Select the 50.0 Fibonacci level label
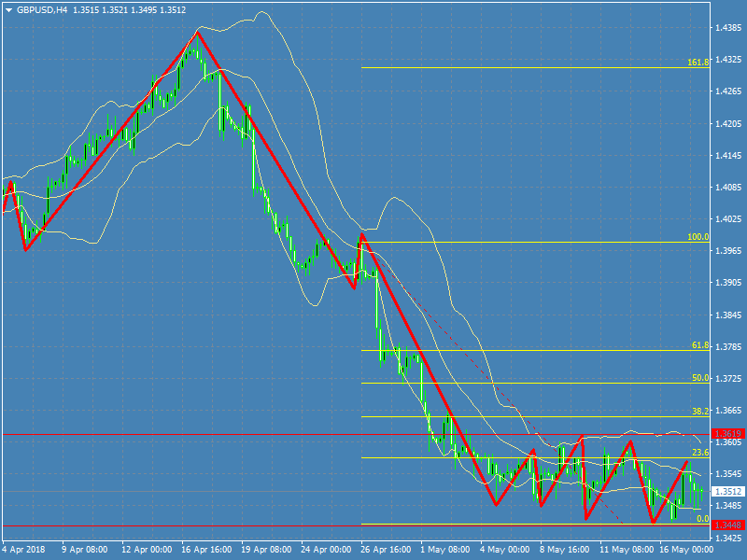 pos(699,378)
